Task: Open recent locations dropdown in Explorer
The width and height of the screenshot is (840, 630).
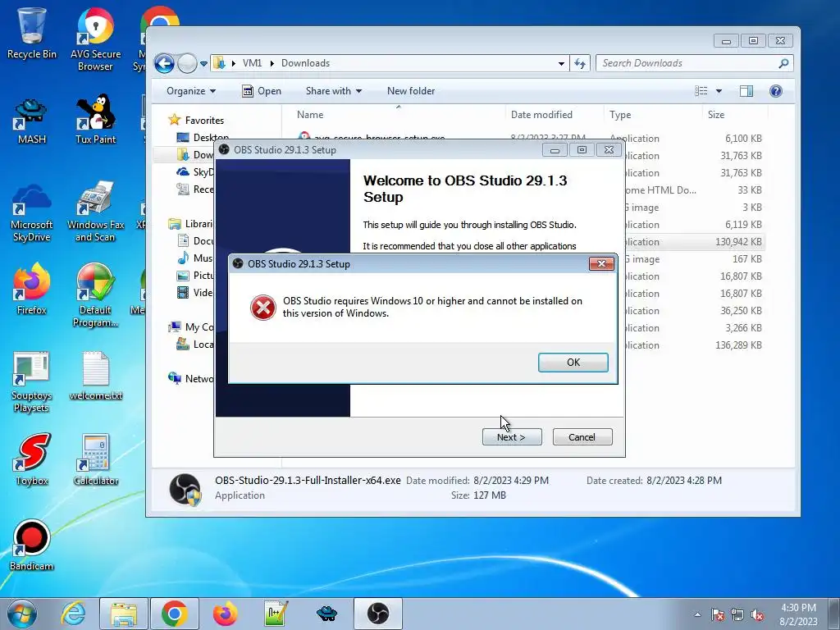Action: pyautogui.click(x=203, y=64)
